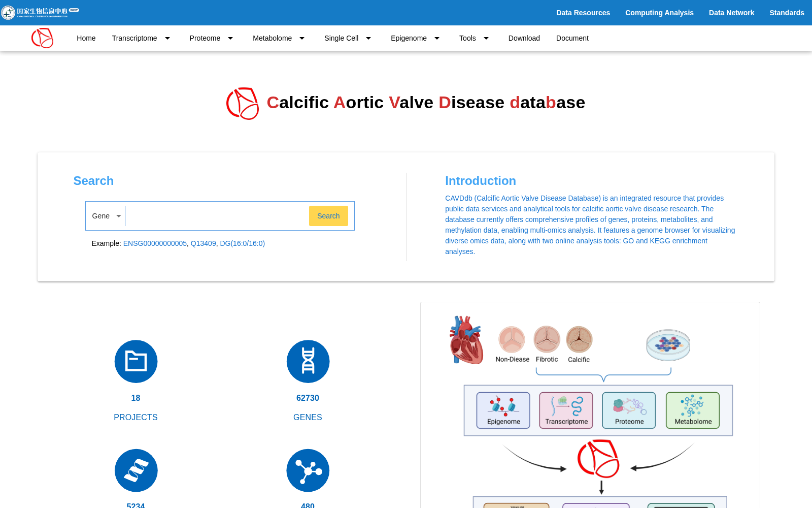This screenshot has width=812, height=508.
Task: Click the protein icon above 5234
Action: click(x=136, y=470)
